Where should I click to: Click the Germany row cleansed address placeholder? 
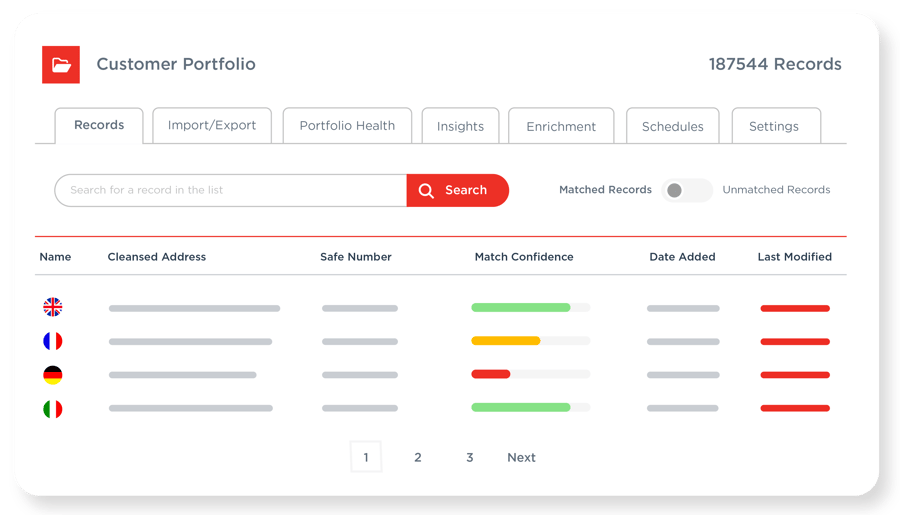tap(183, 375)
